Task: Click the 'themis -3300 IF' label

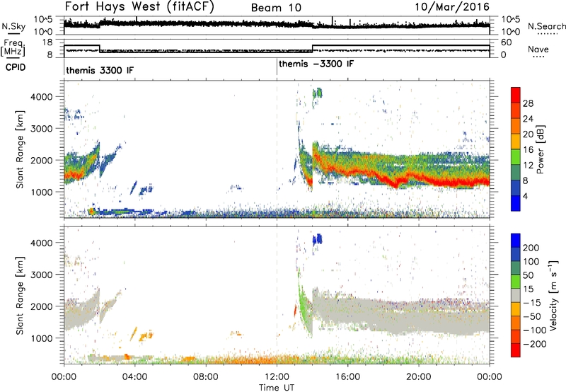Action: [316, 64]
